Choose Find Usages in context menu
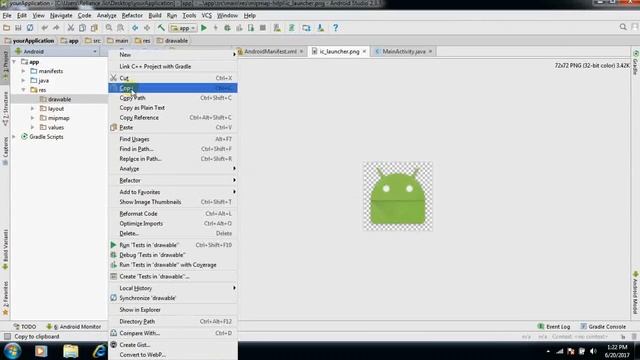This screenshot has height=360, width=640. click(173, 139)
